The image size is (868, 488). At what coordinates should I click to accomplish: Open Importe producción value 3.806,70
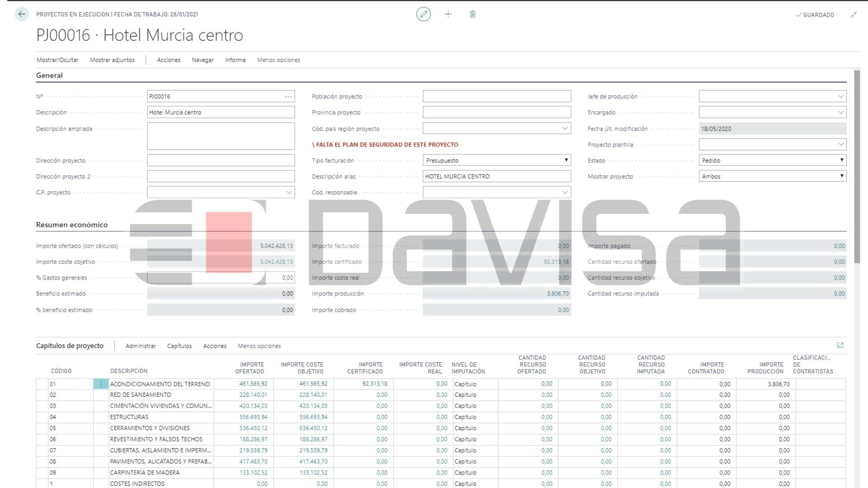557,294
